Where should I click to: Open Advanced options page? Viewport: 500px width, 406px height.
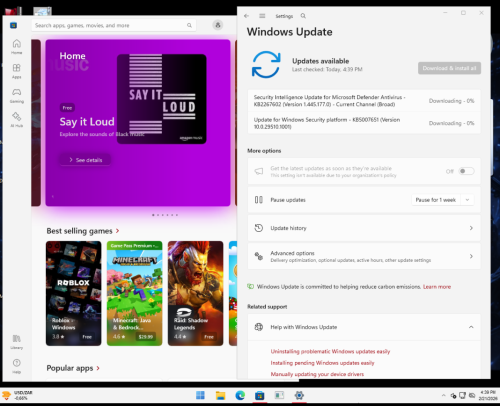364,256
